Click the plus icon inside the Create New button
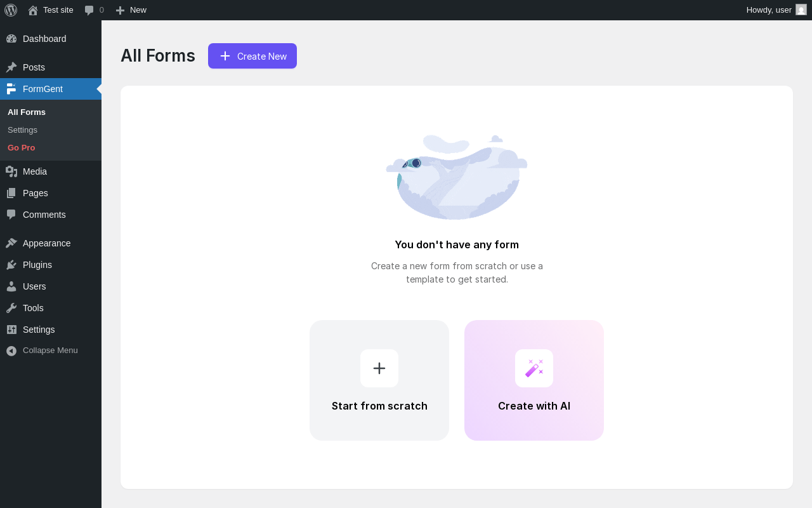812x508 pixels. [x=225, y=56]
